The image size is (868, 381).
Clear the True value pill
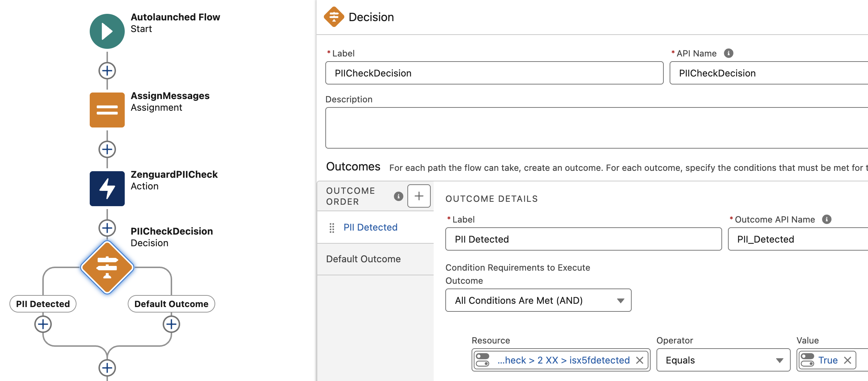[x=848, y=360]
